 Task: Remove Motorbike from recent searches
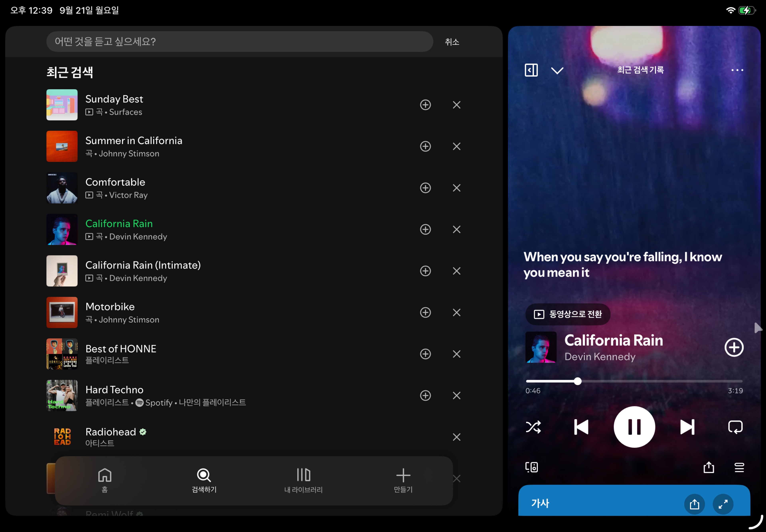point(457,312)
